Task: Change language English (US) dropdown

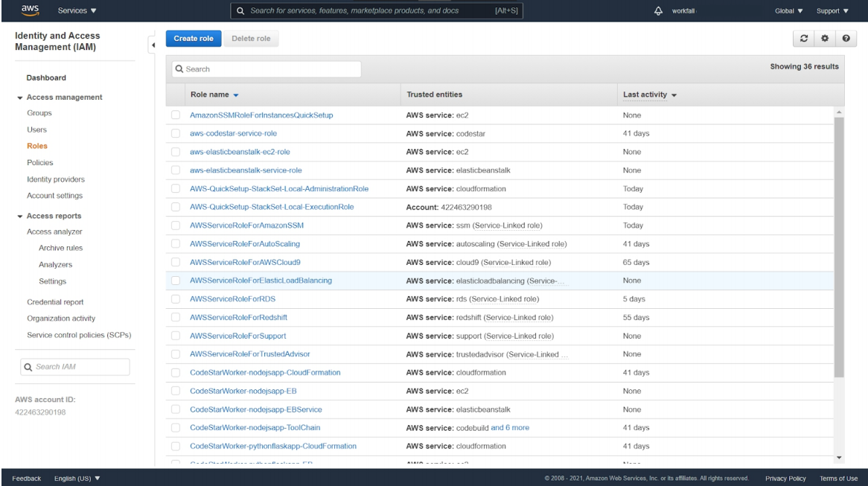Action: (77, 479)
